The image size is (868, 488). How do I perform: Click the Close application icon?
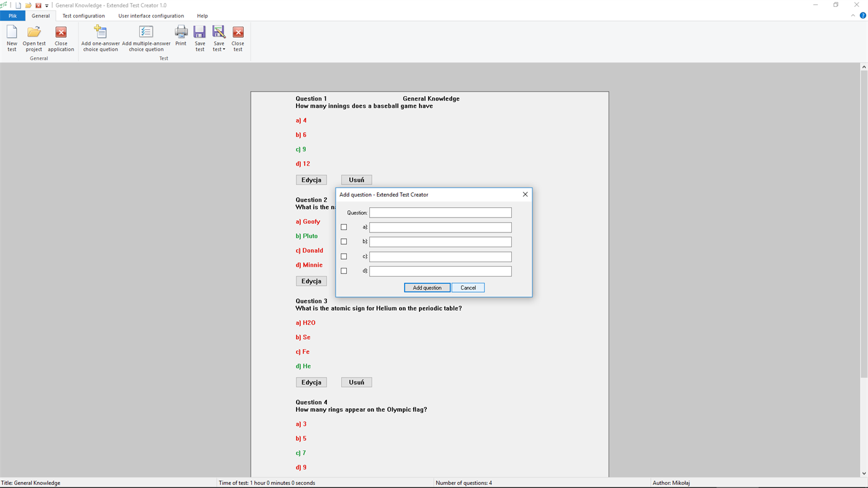[x=60, y=36]
